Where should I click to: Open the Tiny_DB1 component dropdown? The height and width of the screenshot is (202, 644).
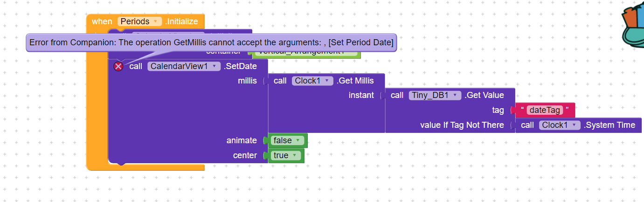pyautogui.click(x=436, y=95)
